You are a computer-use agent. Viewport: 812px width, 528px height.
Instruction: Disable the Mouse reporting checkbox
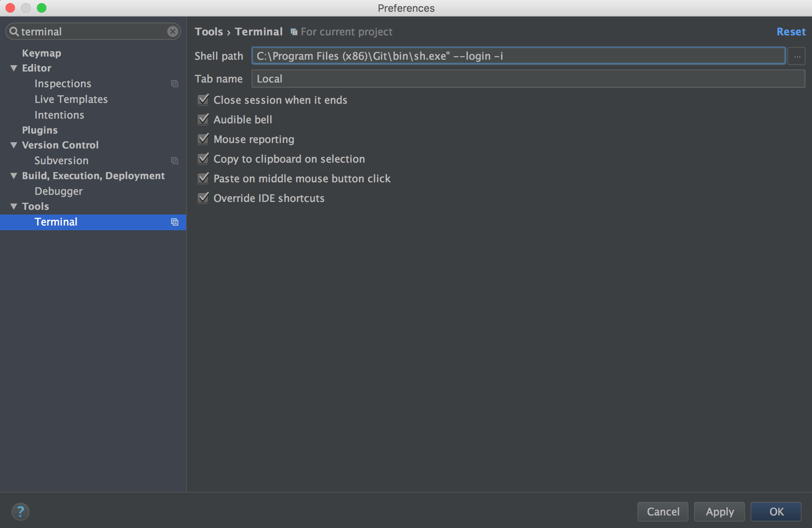(204, 139)
